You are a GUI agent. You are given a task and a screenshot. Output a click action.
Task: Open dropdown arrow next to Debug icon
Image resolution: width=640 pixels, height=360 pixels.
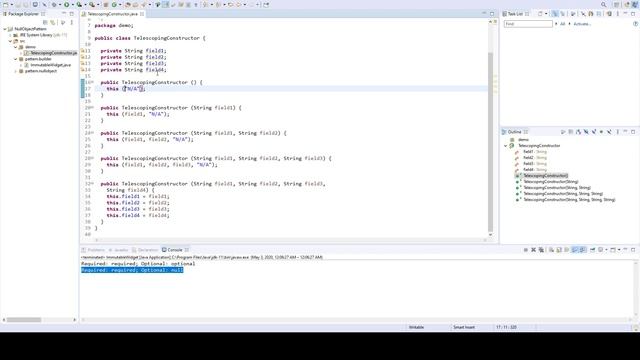tap(60, 4)
